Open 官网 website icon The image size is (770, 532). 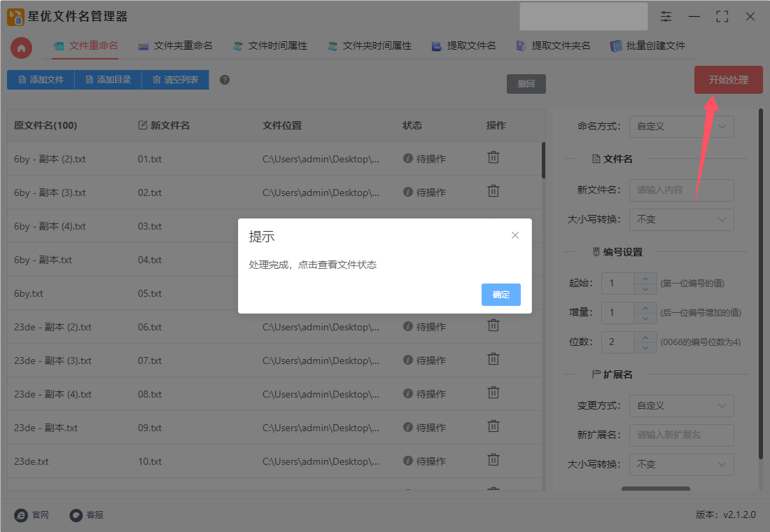(21, 514)
